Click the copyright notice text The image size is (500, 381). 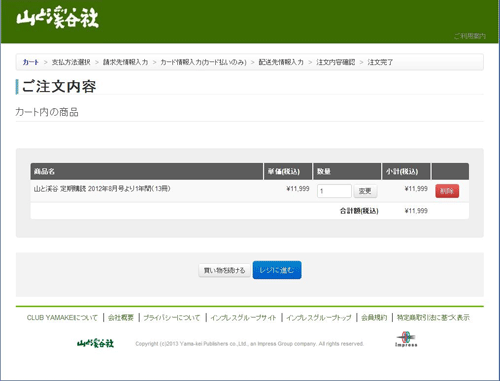(249, 344)
